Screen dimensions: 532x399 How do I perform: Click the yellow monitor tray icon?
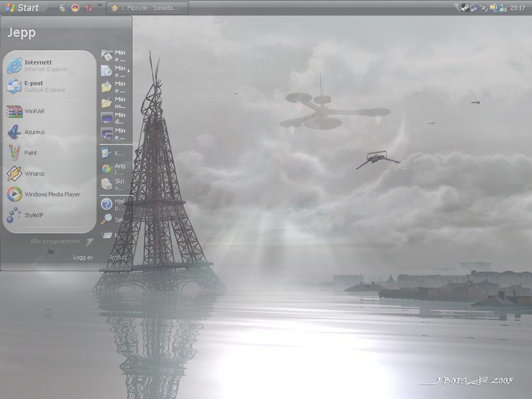point(494,8)
